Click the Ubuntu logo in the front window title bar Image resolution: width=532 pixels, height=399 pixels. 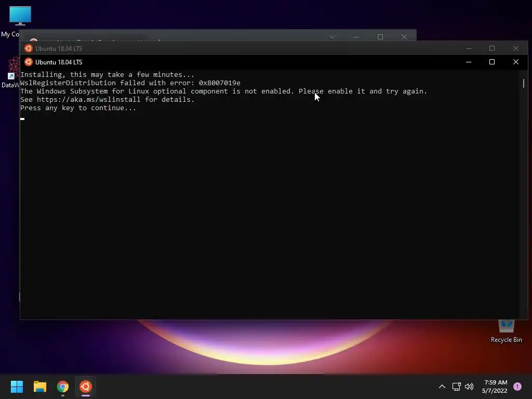pos(29,62)
